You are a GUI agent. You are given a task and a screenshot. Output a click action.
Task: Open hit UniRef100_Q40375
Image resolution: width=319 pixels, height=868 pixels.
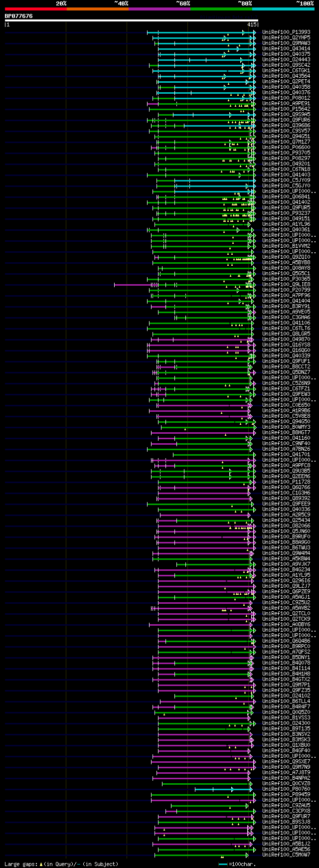(x=286, y=54)
